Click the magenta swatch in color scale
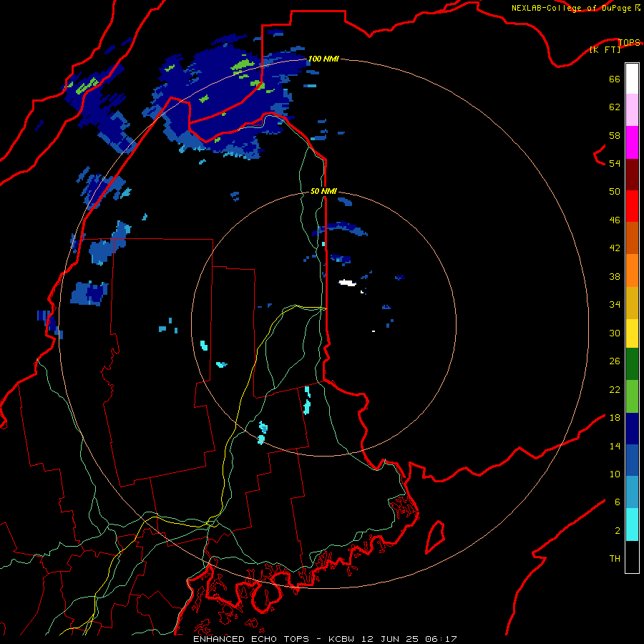This screenshot has height=644, width=644. tap(632, 142)
